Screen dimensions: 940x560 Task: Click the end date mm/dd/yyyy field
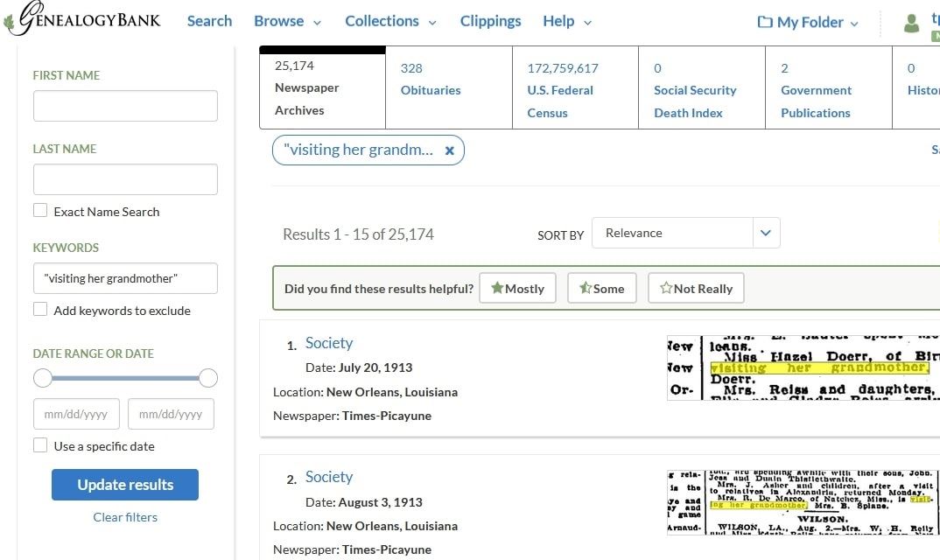pyautogui.click(x=171, y=414)
